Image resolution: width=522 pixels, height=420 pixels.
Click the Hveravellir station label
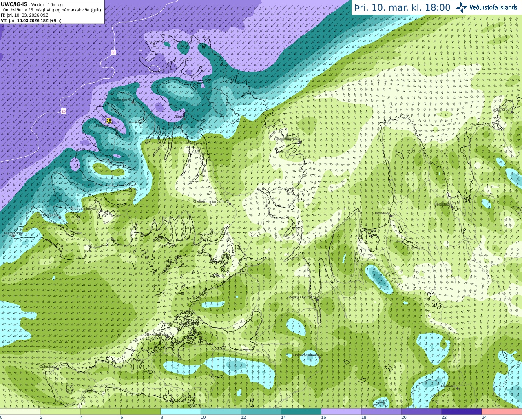[x=448, y=386]
